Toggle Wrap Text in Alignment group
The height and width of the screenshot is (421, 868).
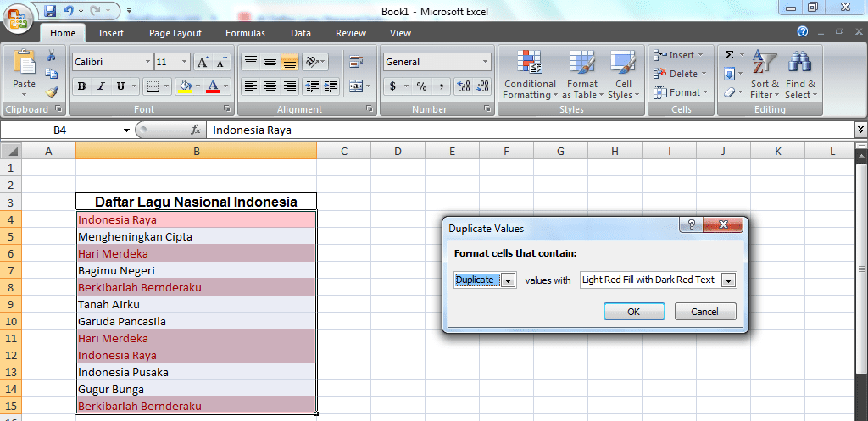[x=356, y=62]
